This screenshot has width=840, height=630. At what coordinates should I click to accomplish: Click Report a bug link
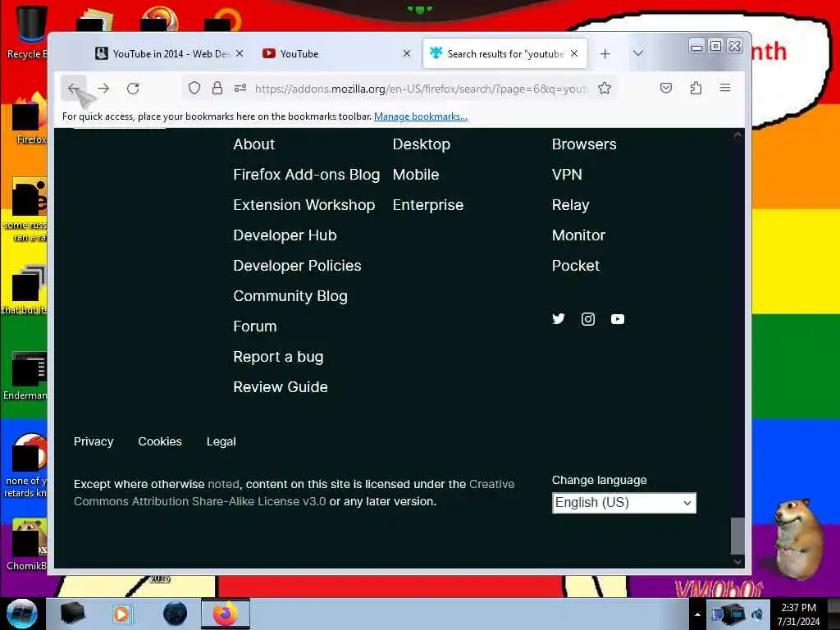[x=278, y=357]
